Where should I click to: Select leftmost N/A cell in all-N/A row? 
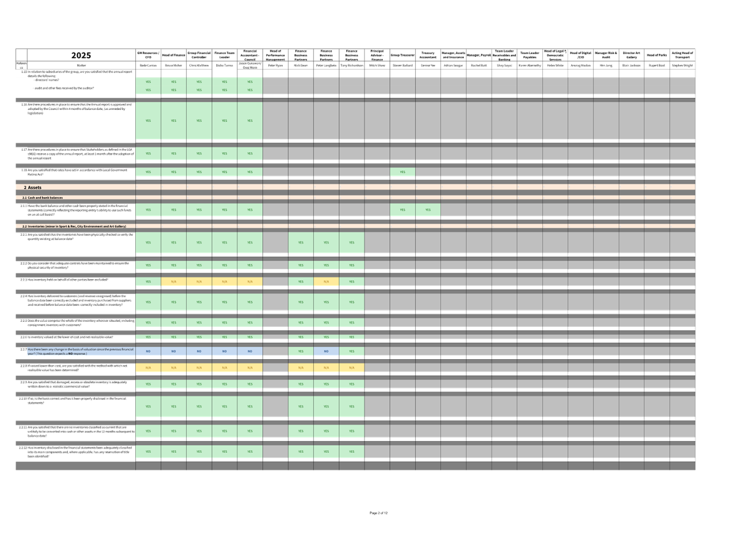click(148, 368)
